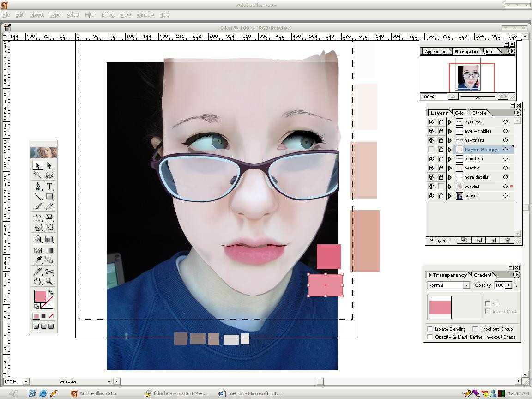The width and height of the screenshot is (532, 399).
Task: Switch to the Stroke tab
Action: (479, 113)
